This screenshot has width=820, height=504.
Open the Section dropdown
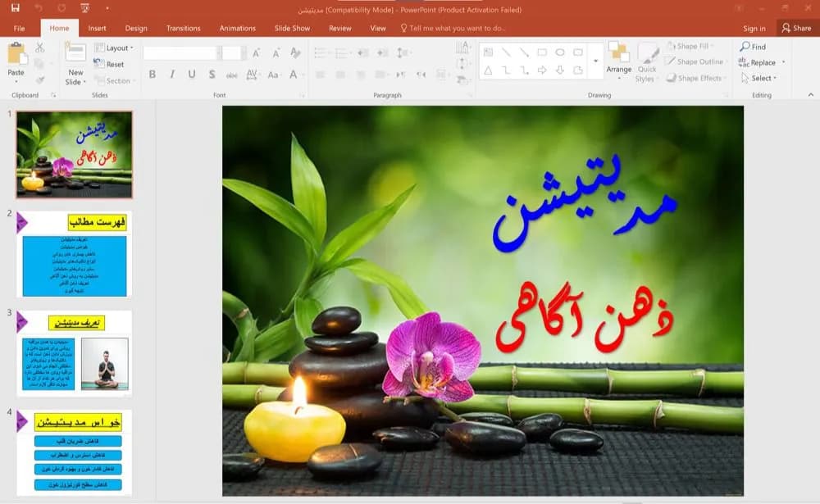coord(114,80)
